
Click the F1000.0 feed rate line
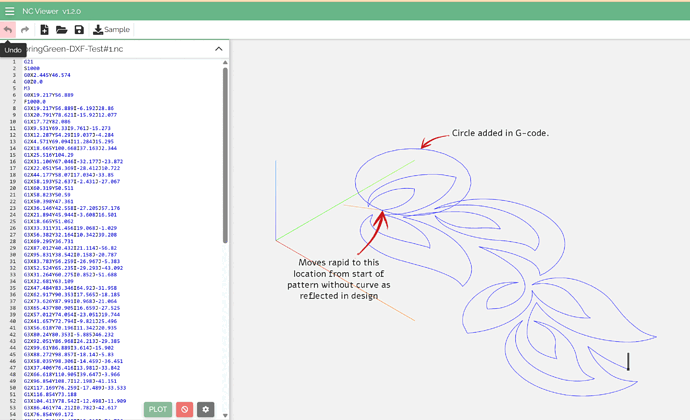(35, 101)
